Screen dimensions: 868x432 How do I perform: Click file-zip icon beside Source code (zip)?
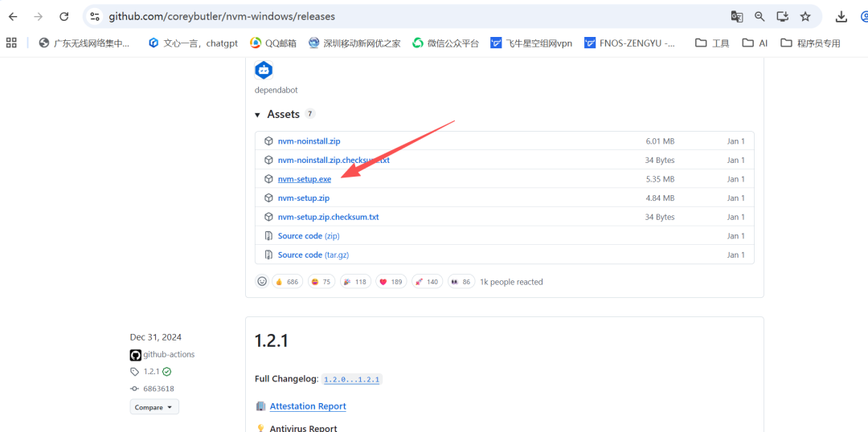coord(268,235)
